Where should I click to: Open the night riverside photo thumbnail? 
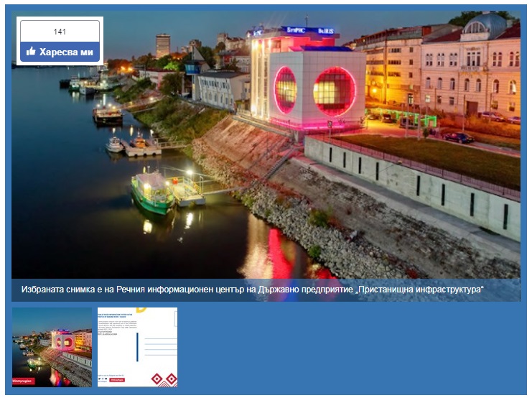coord(52,347)
